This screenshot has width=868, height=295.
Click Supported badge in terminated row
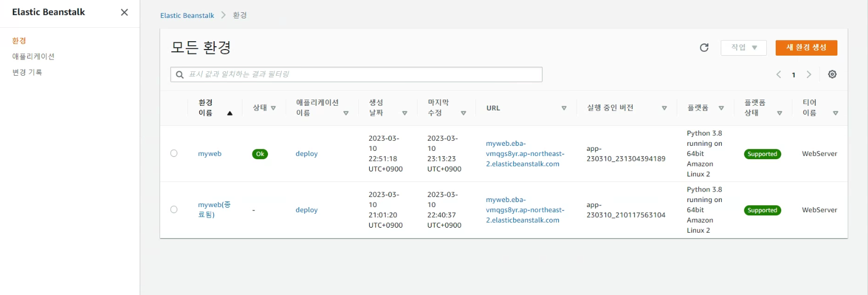762,210
